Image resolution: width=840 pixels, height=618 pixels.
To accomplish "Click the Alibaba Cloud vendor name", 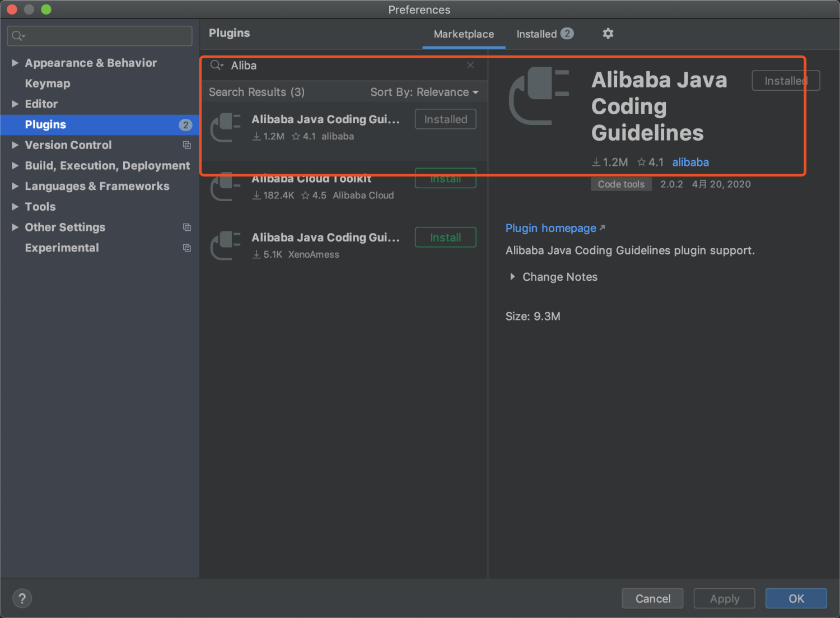I will point(363,196).
